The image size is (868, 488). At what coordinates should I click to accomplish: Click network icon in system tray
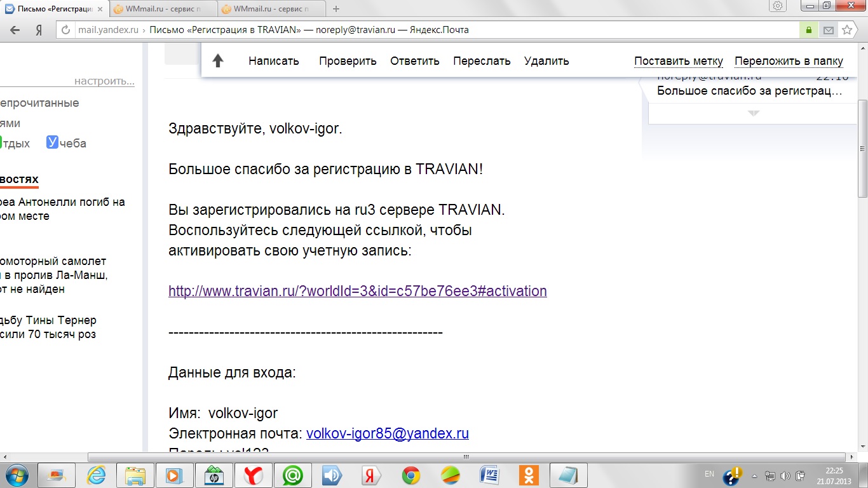[x=770, y=475]
